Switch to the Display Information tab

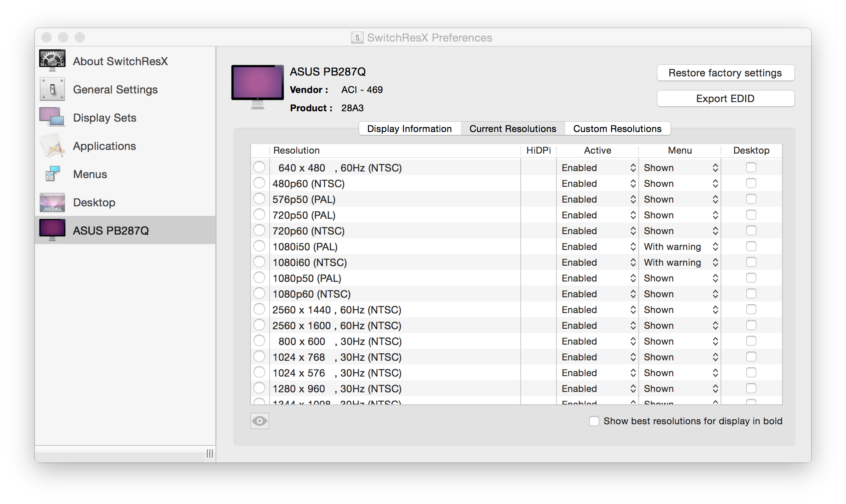point(410,129)
